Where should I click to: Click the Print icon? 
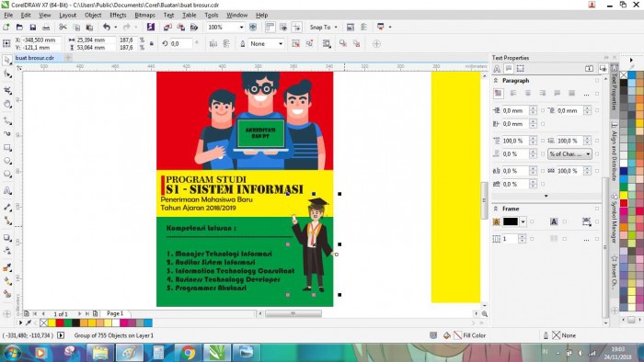click(46, 27)
